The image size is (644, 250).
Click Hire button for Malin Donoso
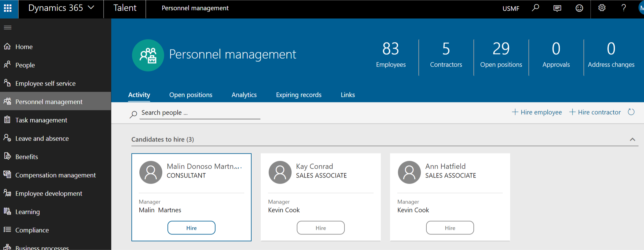click(x=191, y=228)
